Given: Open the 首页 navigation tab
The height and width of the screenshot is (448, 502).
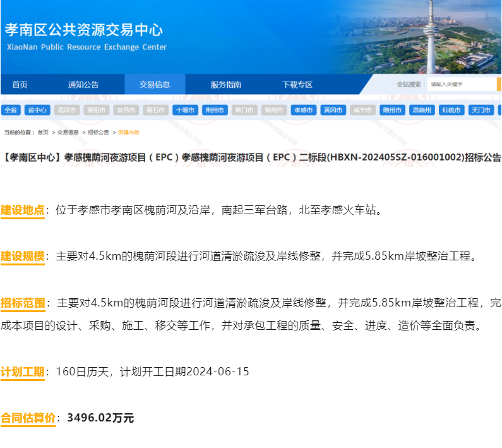Looking at the screenshot, I should pyautogui.click(x=20, y=85).
